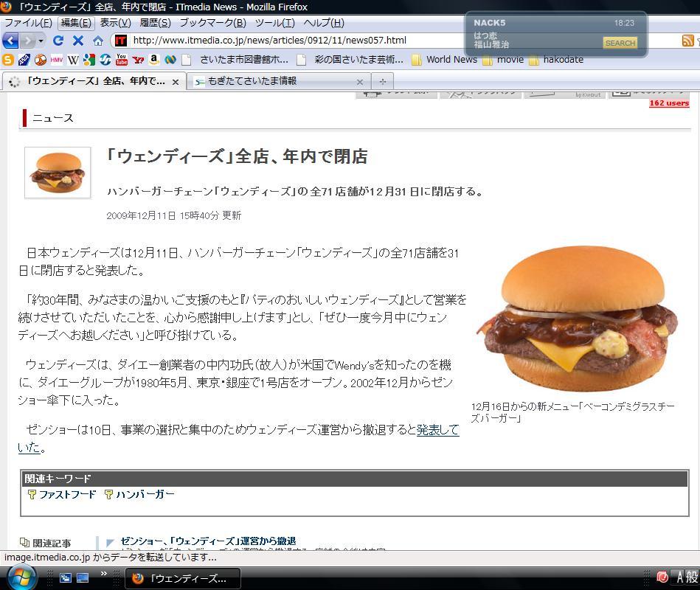Open a new tab with plus button
This screenshot has width=700, height=590.
coord(383,82)
